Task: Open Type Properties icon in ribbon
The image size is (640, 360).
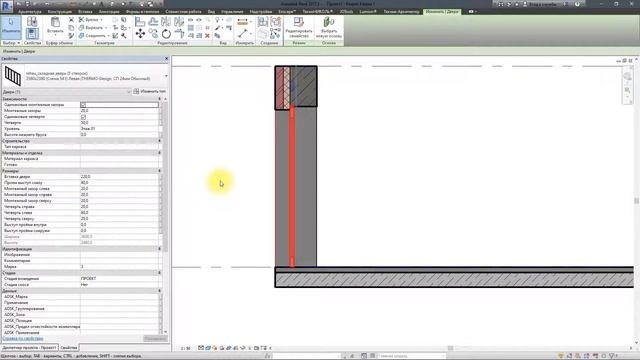Action: tap(32, 22)
